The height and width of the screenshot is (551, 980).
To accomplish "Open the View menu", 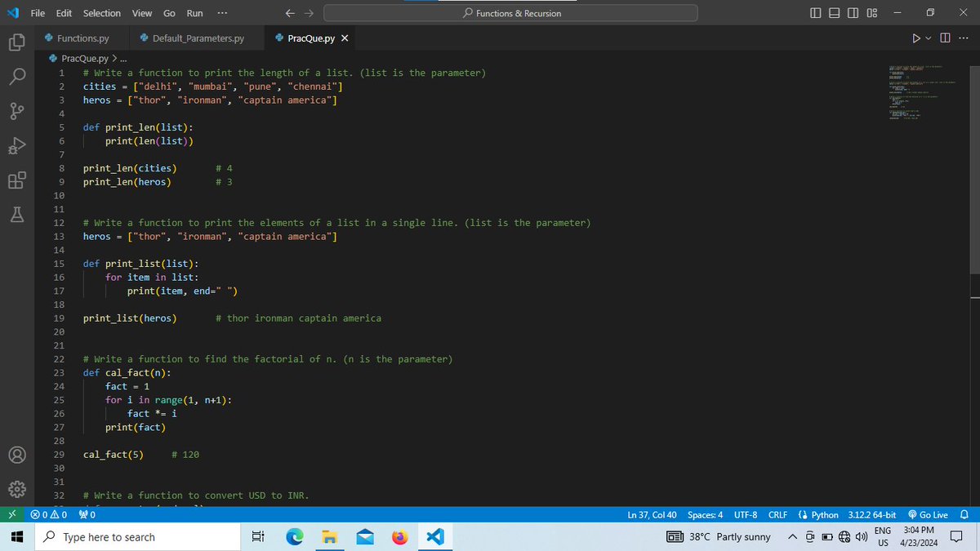I will (x=142, y=13).
